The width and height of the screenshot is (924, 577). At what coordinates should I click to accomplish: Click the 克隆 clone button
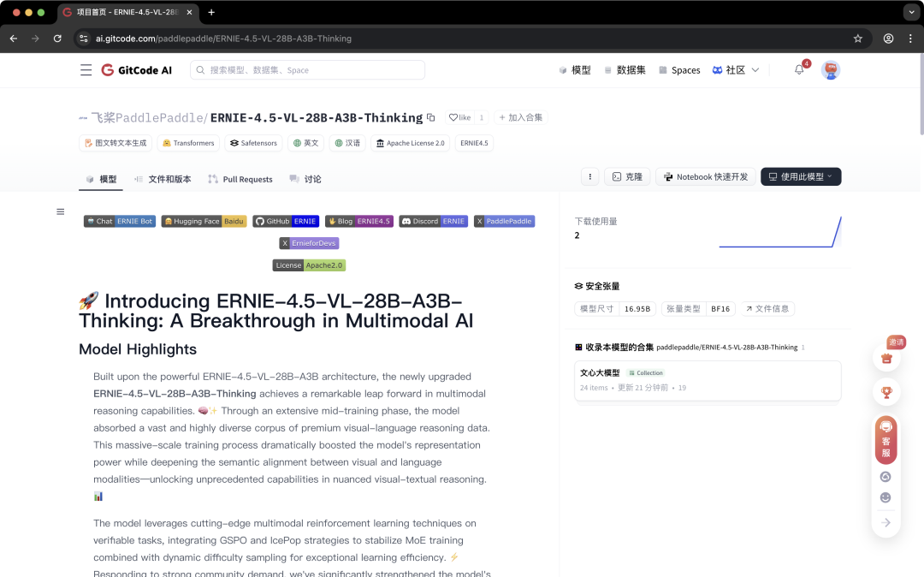click(627, 177)
